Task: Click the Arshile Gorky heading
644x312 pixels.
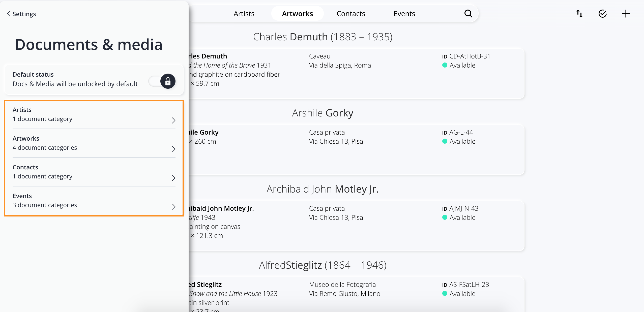Action: pos(323,113)
